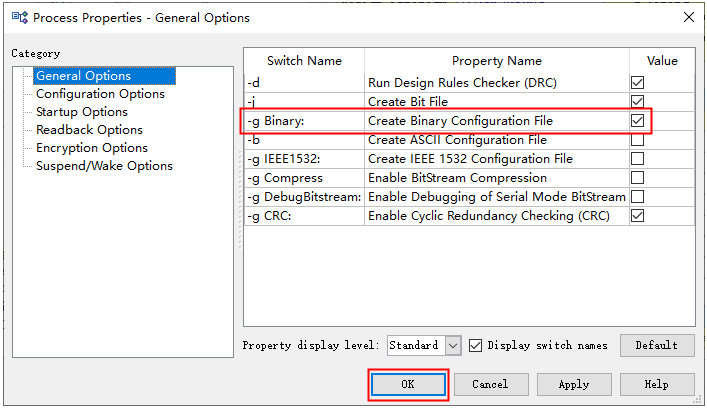Close the Process Properties dialog
Viewport: 707px width, 409px height.
[x=688, y=17]
